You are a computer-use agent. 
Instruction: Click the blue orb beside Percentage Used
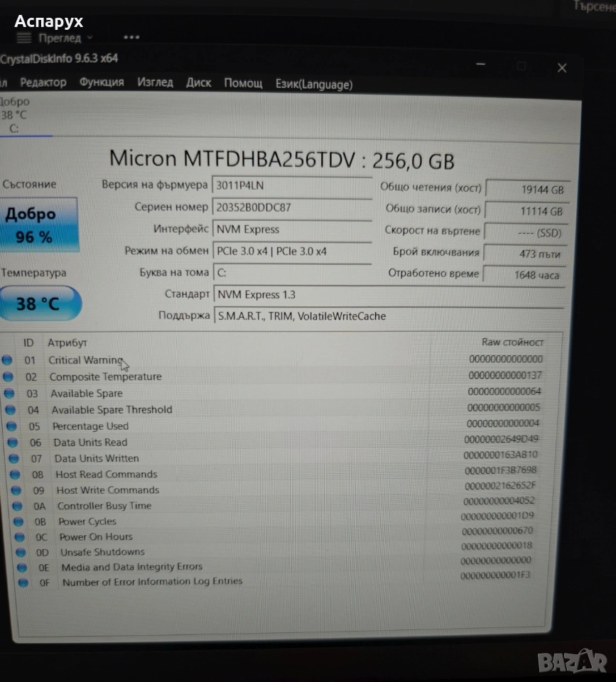(12, 426)
